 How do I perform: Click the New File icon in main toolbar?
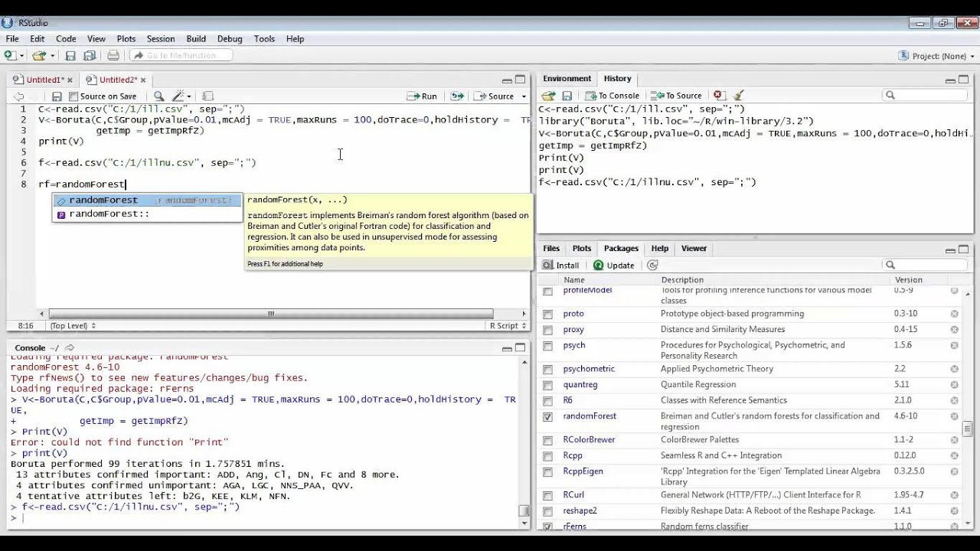9,55
